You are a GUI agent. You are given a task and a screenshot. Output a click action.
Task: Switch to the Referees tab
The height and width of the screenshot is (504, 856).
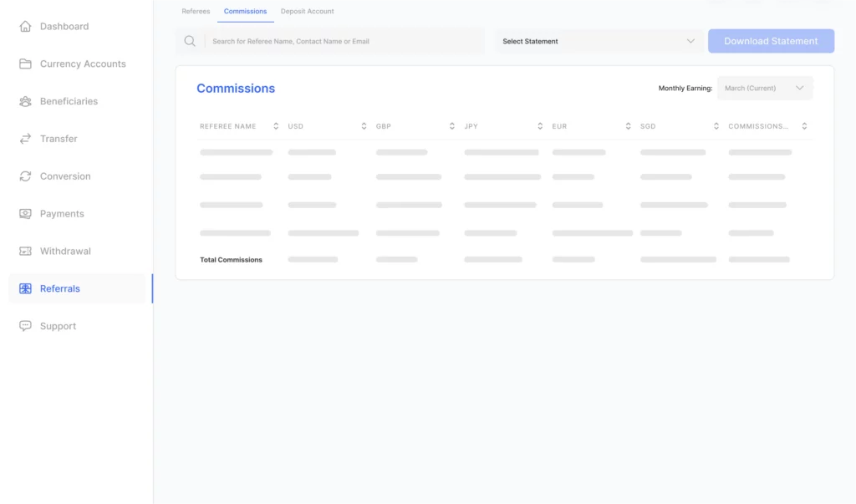pos(196,12)
